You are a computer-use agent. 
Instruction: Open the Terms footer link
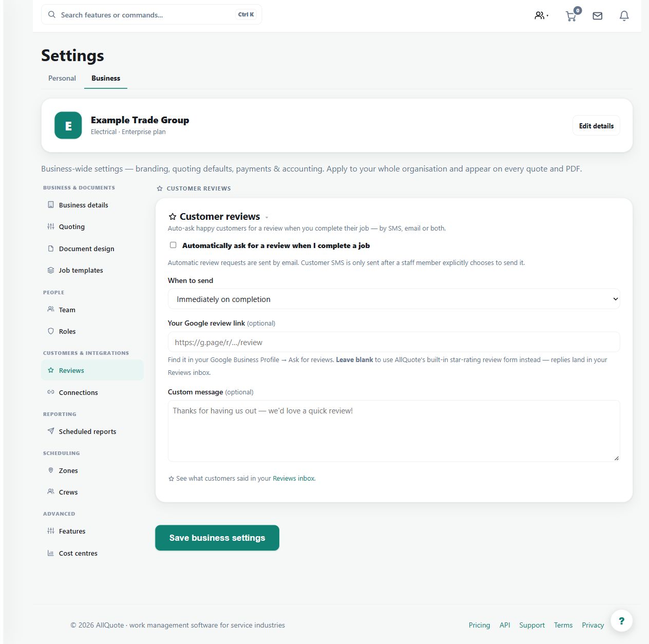point(563,625)
